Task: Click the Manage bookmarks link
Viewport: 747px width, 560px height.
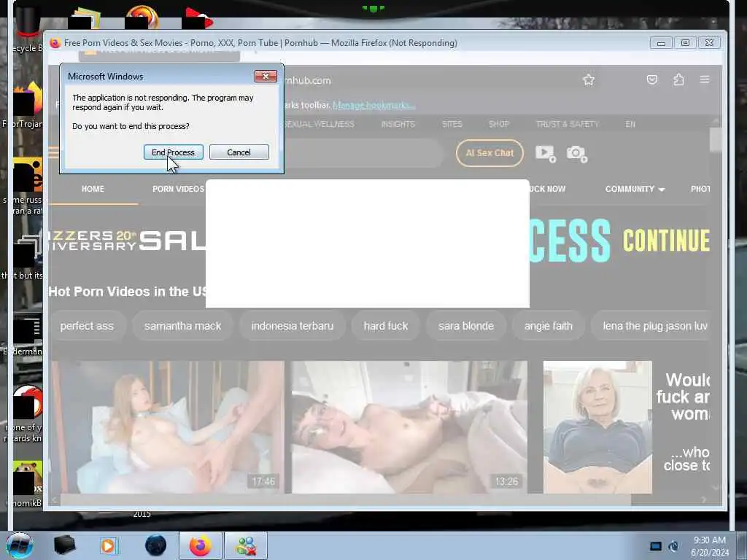Action: tap(373, 105)
